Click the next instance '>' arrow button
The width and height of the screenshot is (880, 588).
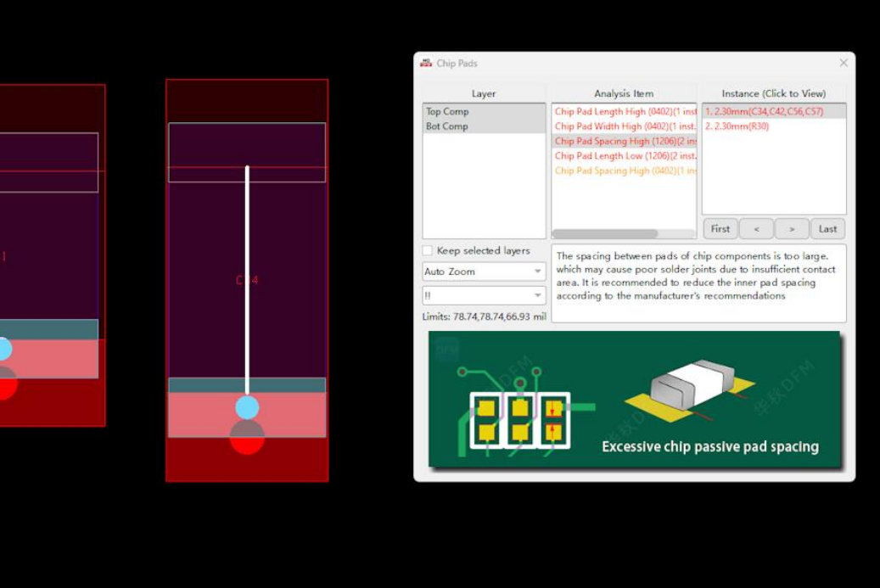(x=791, y=228)
